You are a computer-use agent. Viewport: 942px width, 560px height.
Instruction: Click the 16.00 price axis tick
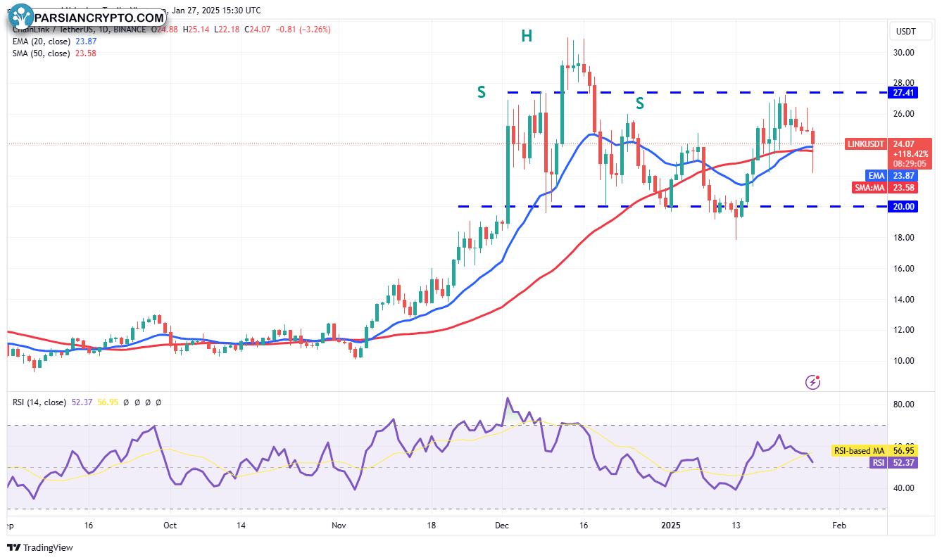(904, 269)
